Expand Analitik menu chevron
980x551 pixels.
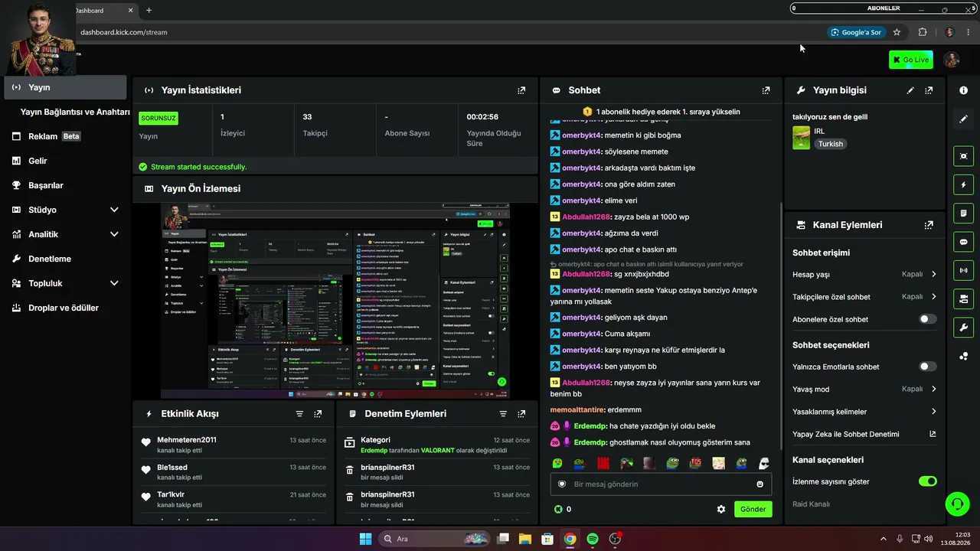coord(114,234)
